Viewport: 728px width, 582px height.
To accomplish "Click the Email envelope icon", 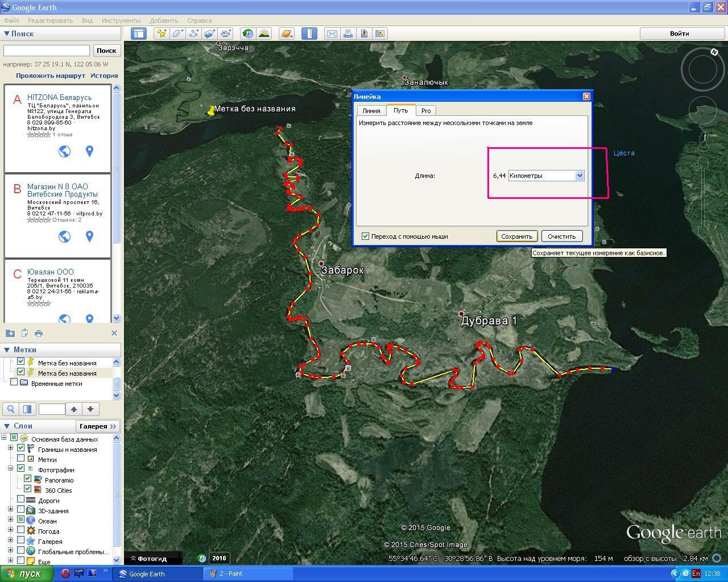I will 332,34.
